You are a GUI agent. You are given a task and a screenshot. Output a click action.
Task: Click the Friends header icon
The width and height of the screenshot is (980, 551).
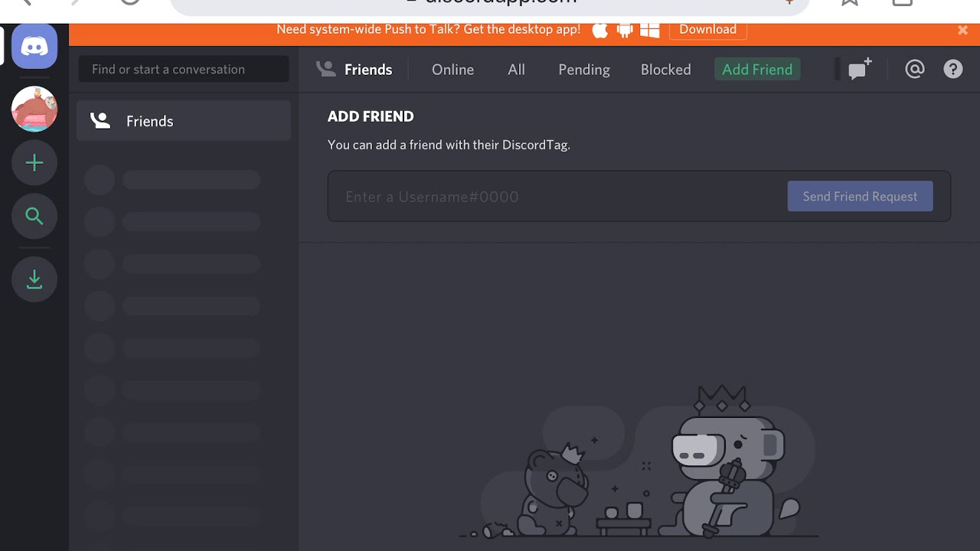(x=326, y=69)
